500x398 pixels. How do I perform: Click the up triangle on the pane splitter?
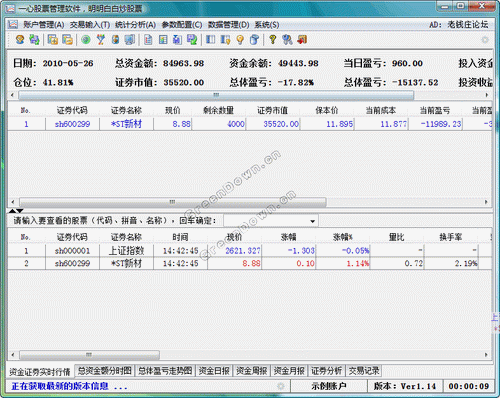[13, 211]
